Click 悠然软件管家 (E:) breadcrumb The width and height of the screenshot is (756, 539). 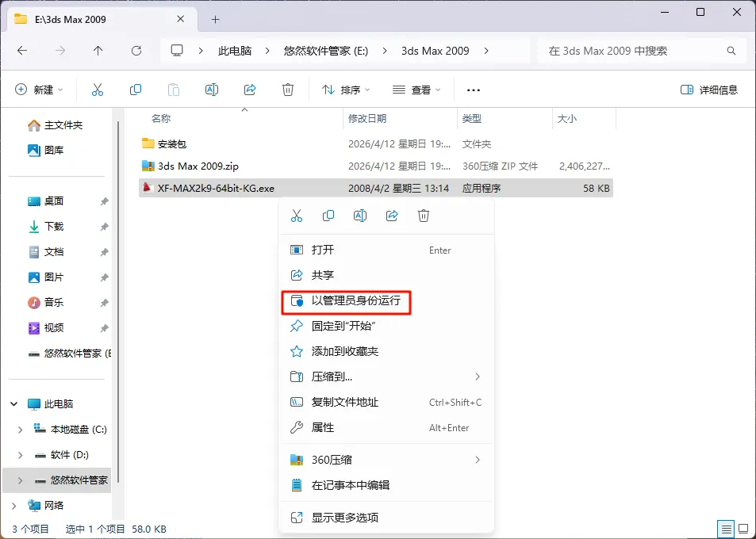326,51
